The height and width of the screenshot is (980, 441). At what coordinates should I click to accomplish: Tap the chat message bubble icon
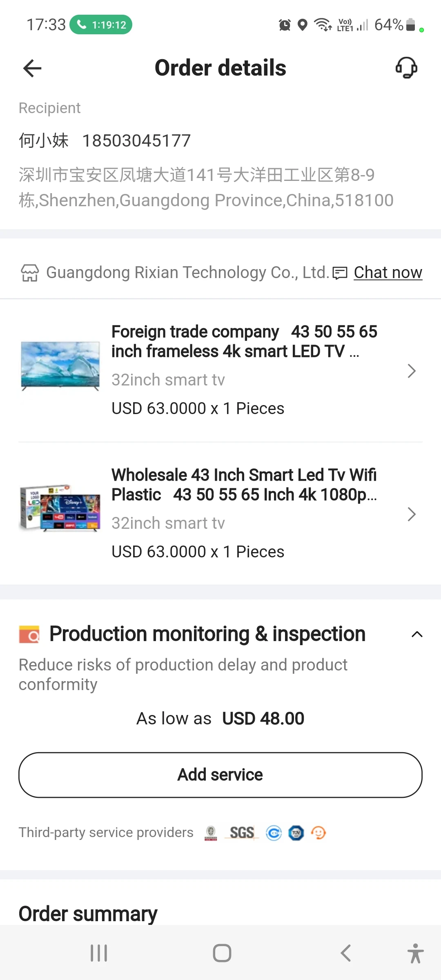340,273
